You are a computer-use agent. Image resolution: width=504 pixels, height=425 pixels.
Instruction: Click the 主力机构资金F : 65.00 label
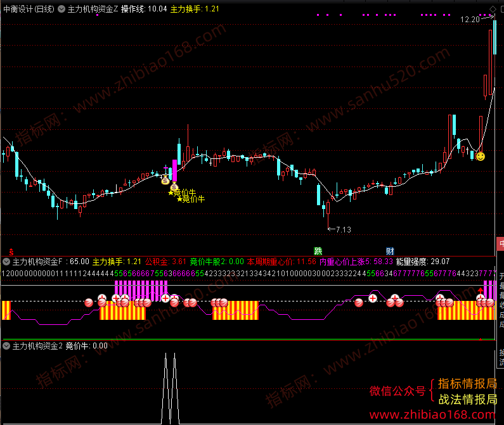(51, 262)
